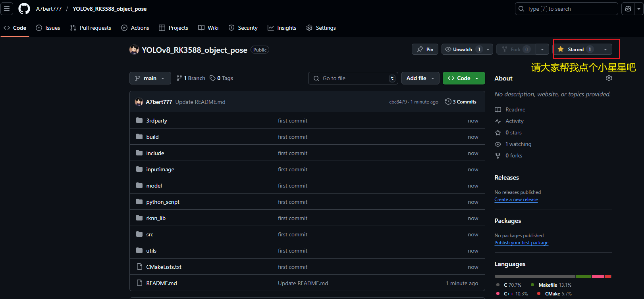Open the Insights tab
Viewport: 644px width, 299px height.
point(282,28)
